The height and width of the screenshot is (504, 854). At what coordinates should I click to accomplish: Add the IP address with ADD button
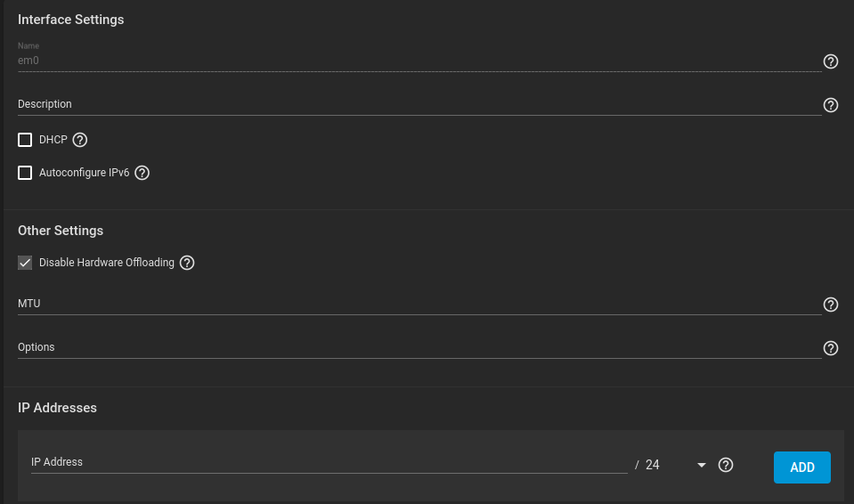(x=801, y=467)
